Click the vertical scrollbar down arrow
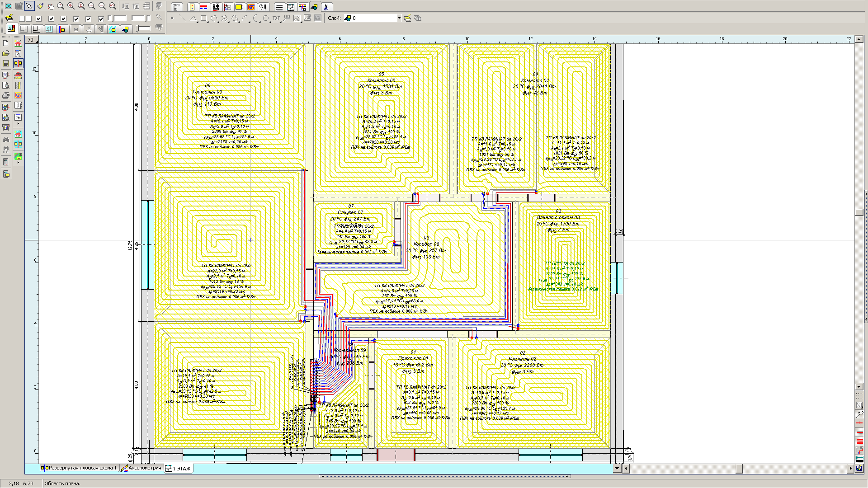 [859, 387]
